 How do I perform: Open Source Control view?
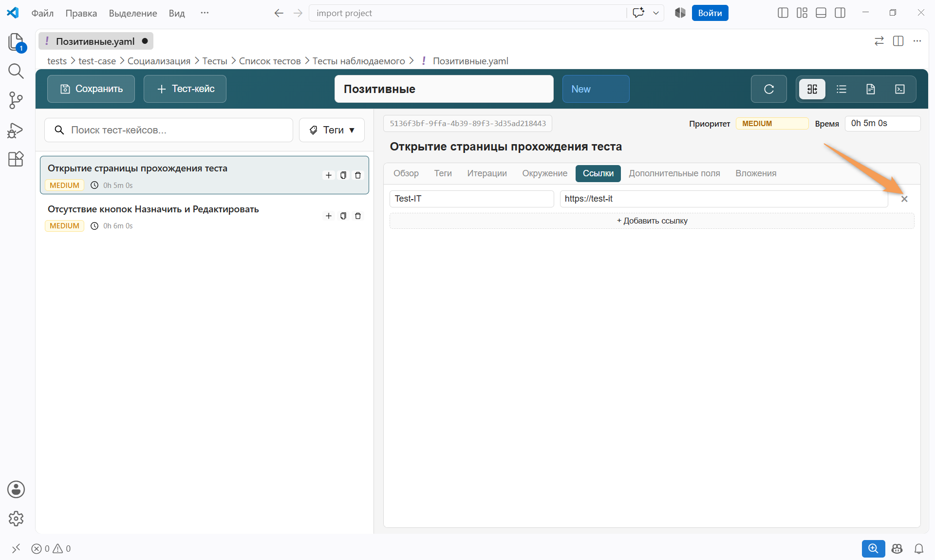tap(16, 100)
